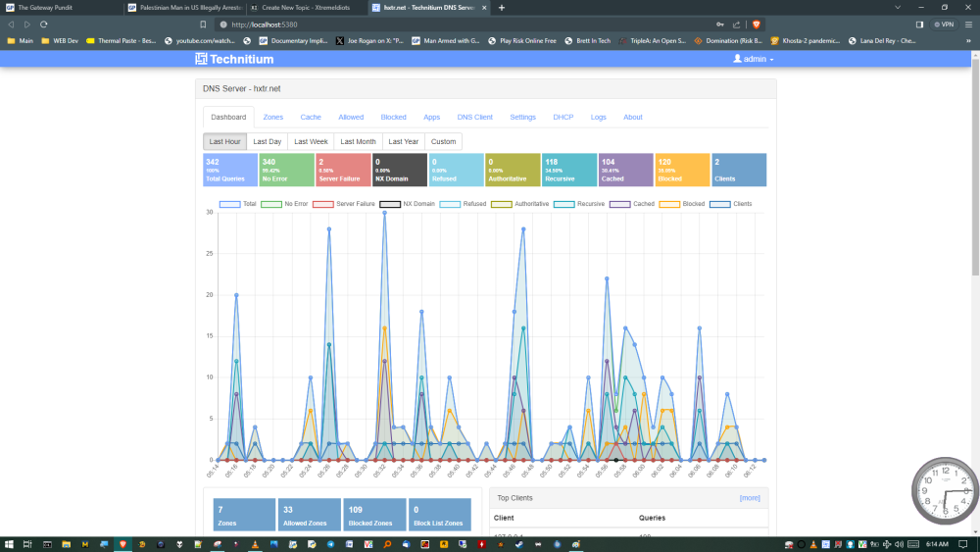The height and width of the screenshot is (552, 980).
Task: Switch to the Zones tab
Action: [272, 117]
